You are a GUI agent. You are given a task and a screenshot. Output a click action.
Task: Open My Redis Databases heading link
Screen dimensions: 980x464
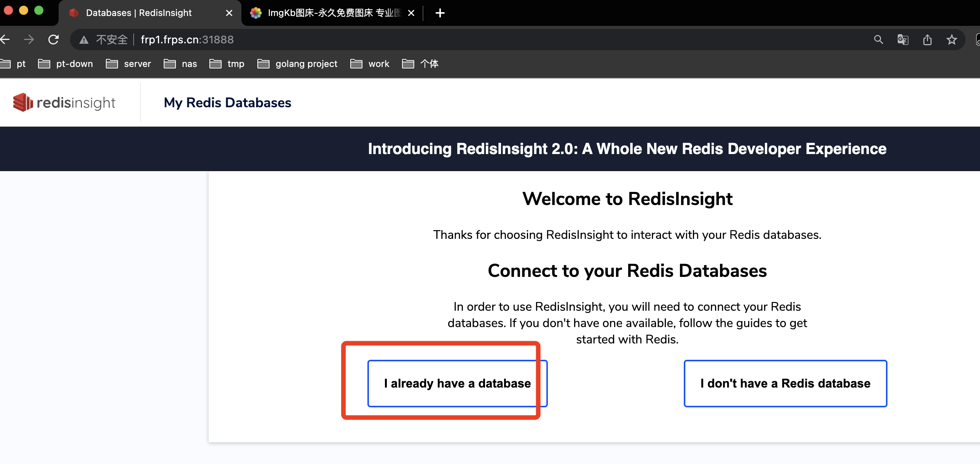pyautogui.click(x=227, y=103)
